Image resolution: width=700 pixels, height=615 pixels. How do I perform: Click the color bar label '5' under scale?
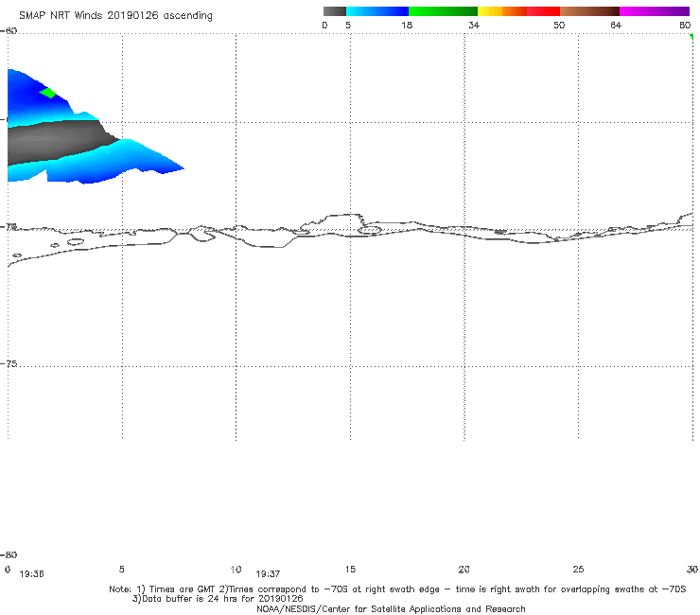(x=348, y=25)
